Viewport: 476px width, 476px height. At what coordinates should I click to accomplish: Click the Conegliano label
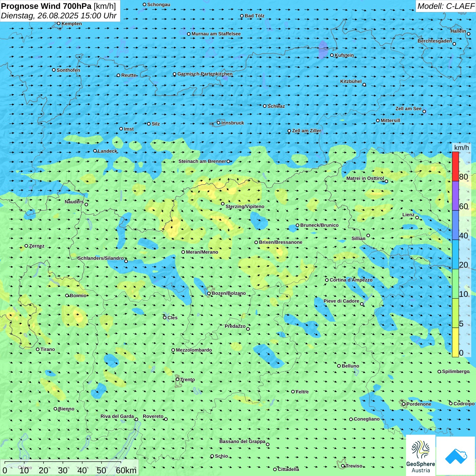pyautogui.click(x=367, y=419)
